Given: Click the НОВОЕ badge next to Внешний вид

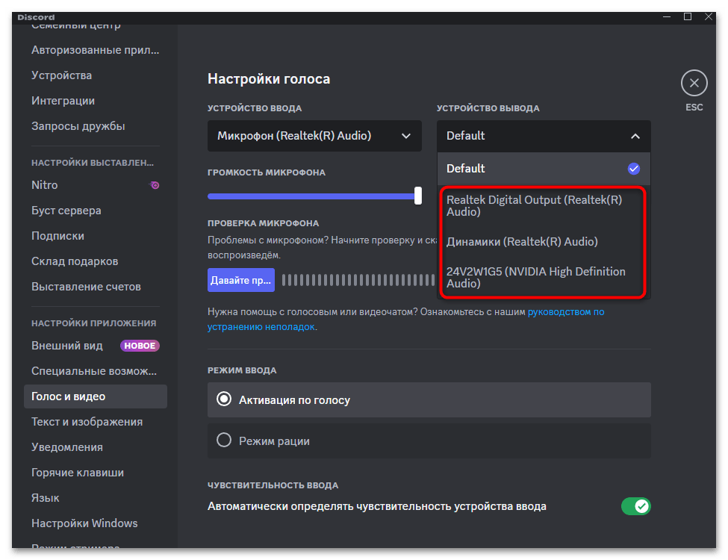Looking at the screenshot, I should (x=140, y=346).
